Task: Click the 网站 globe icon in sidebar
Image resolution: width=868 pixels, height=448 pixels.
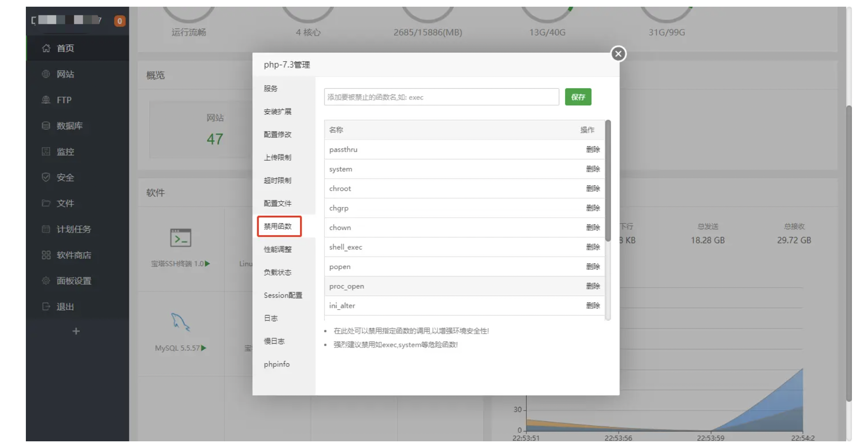Action: [x=46, y=74]
